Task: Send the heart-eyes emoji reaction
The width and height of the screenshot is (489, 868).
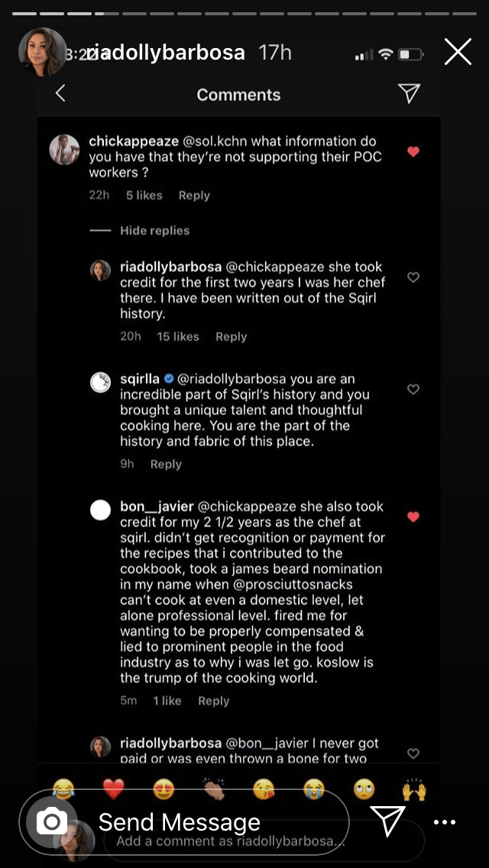Action: (163, 789)
